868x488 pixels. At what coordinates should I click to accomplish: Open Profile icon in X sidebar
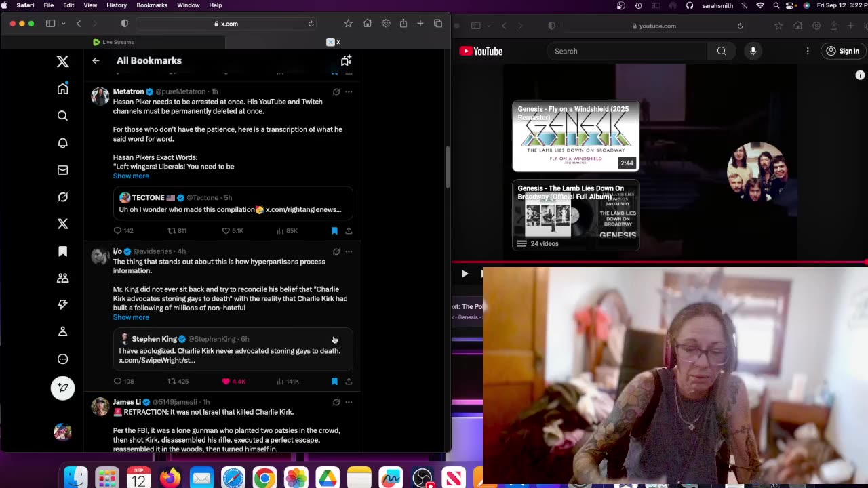[62, 331]
